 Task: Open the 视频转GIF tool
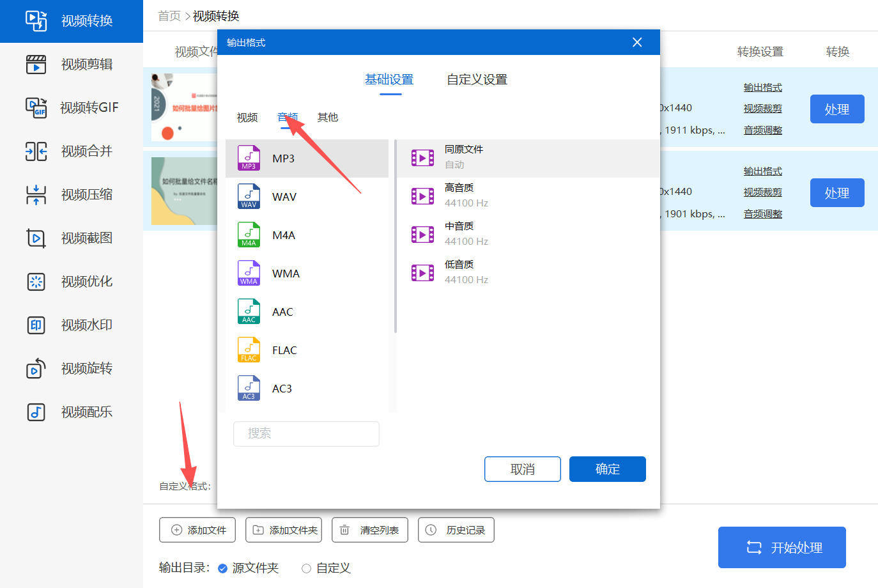pos(72,107)
